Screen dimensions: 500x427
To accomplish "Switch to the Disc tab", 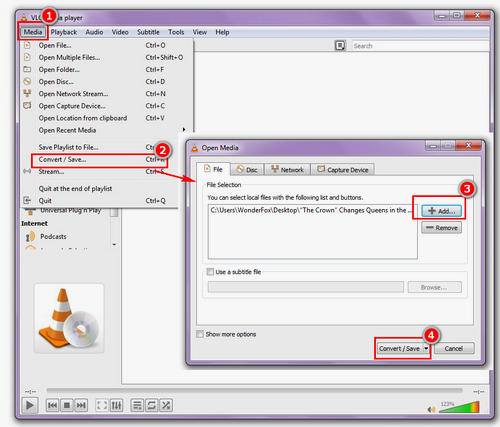I will tap(247, 170).
